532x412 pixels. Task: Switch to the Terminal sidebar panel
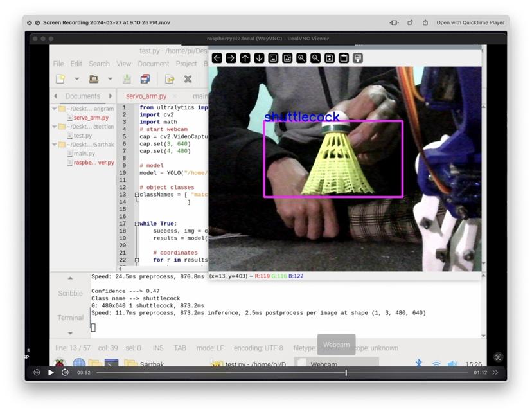69,318
